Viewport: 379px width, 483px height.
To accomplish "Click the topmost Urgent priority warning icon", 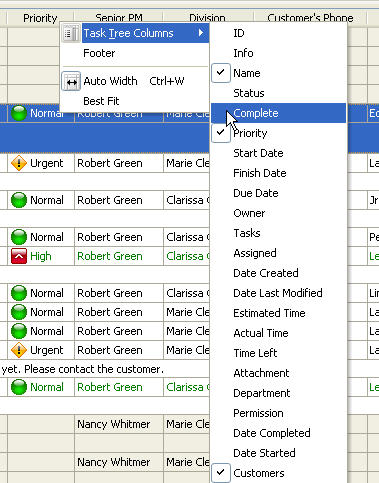I will click(x=19, y=163).
